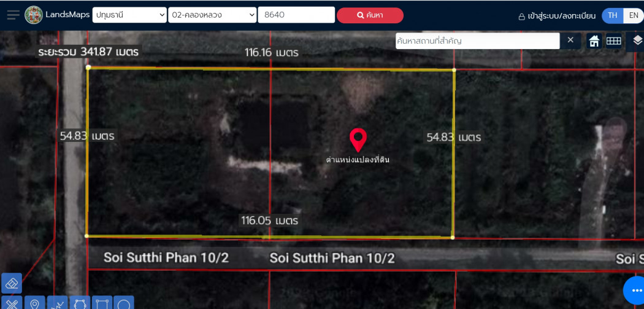Select the rectangle drawing tool
Image resolution: width=644 pixels, height=309 pixels.
102,303
